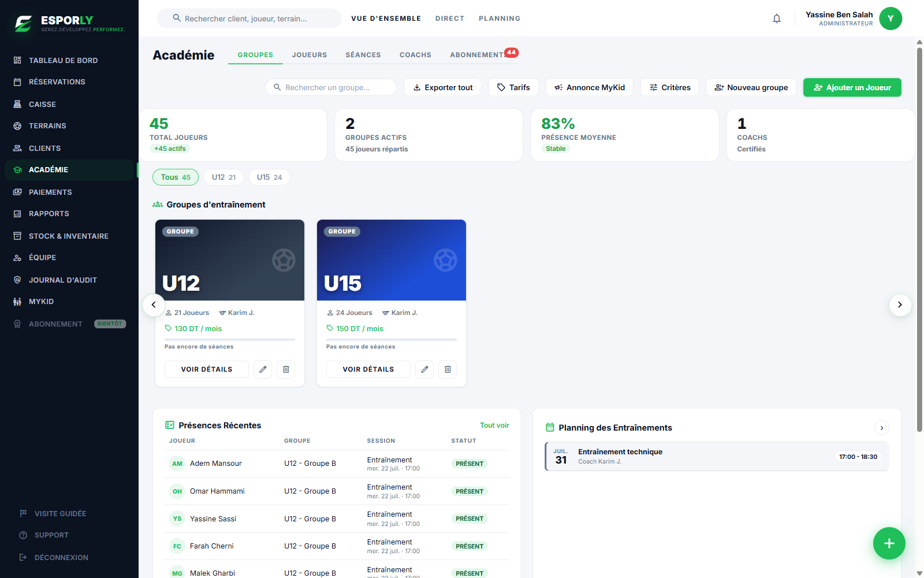Click Voir Détails on U12 card

click(x=207, y=369)
